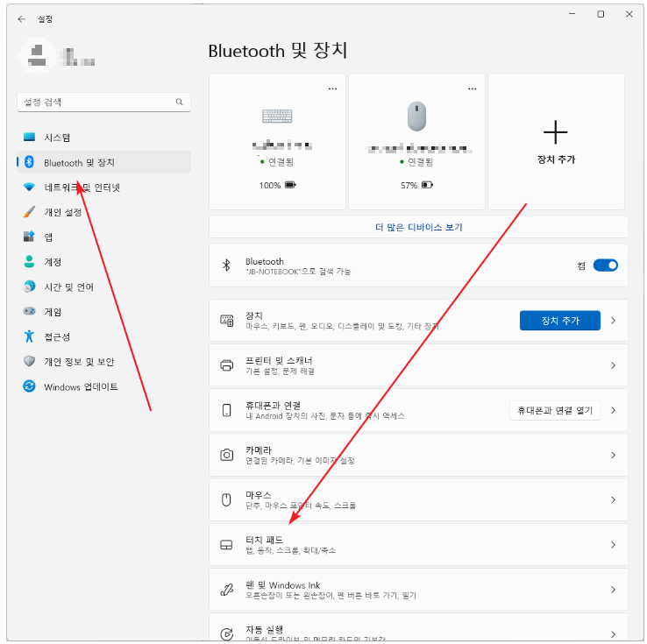Click the phone link icon
Image resolution: width=647 pixels, height=644 pixels.
226,410
